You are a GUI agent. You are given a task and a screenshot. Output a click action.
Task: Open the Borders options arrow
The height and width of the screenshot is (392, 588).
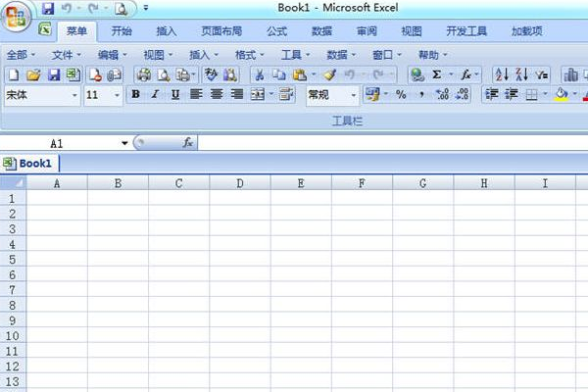coord(545,94)
